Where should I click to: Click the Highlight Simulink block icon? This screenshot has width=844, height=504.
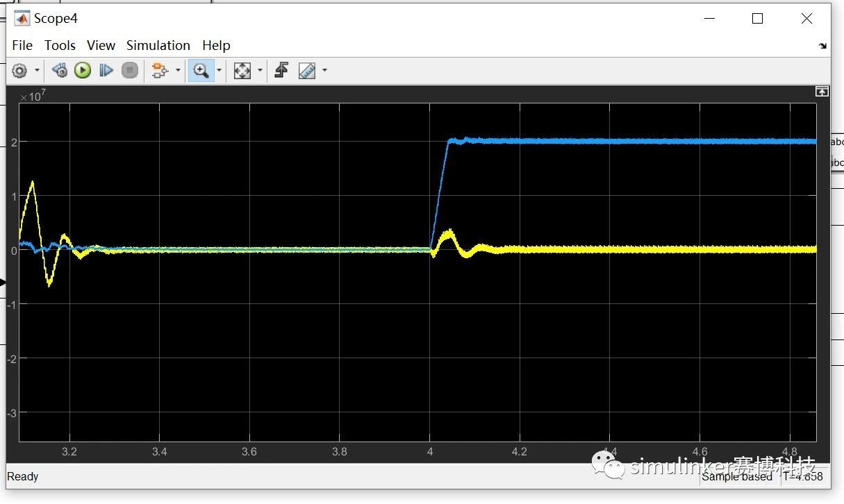160,70
